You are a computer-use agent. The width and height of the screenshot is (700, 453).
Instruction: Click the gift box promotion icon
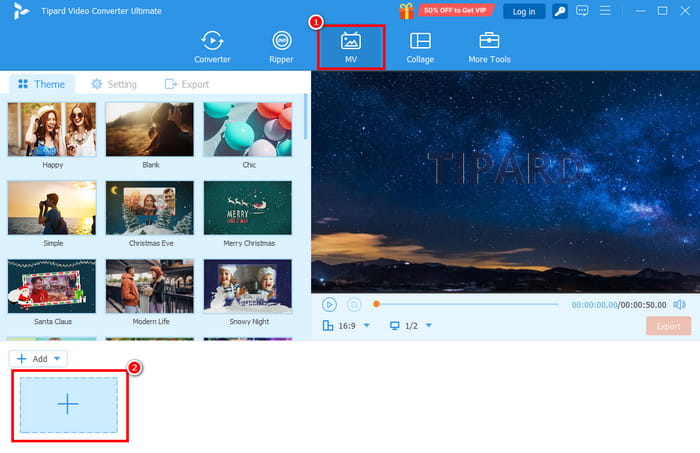pos(407,11)
